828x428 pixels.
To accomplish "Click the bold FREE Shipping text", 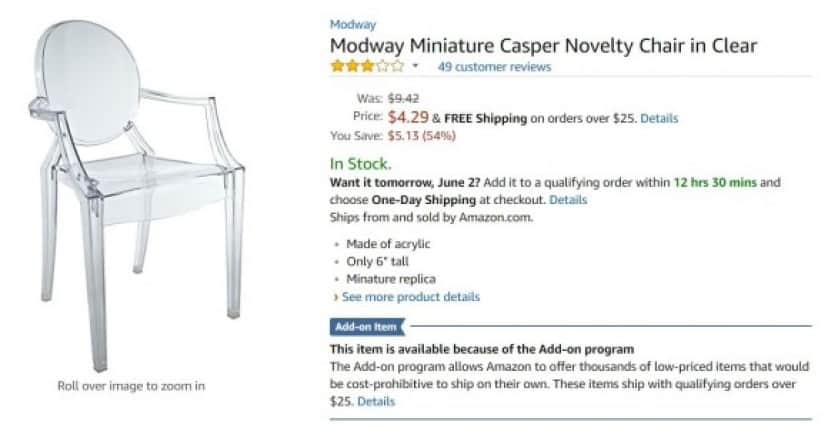I will [x=485, y=118].
